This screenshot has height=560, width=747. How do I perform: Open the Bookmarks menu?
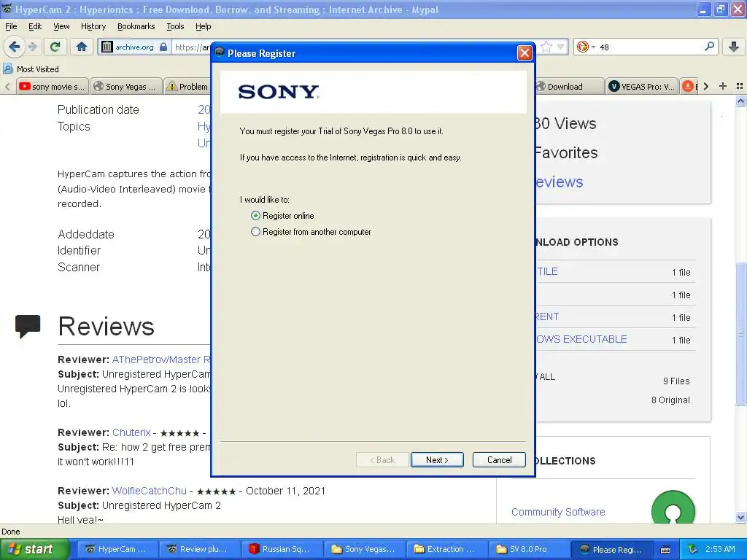tap(136, 26)
